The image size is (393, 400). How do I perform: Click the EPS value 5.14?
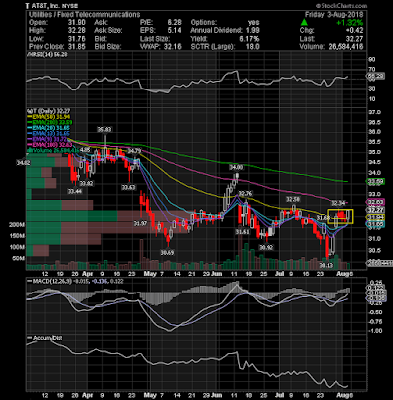pyautogui.click(x=174, y=31)
